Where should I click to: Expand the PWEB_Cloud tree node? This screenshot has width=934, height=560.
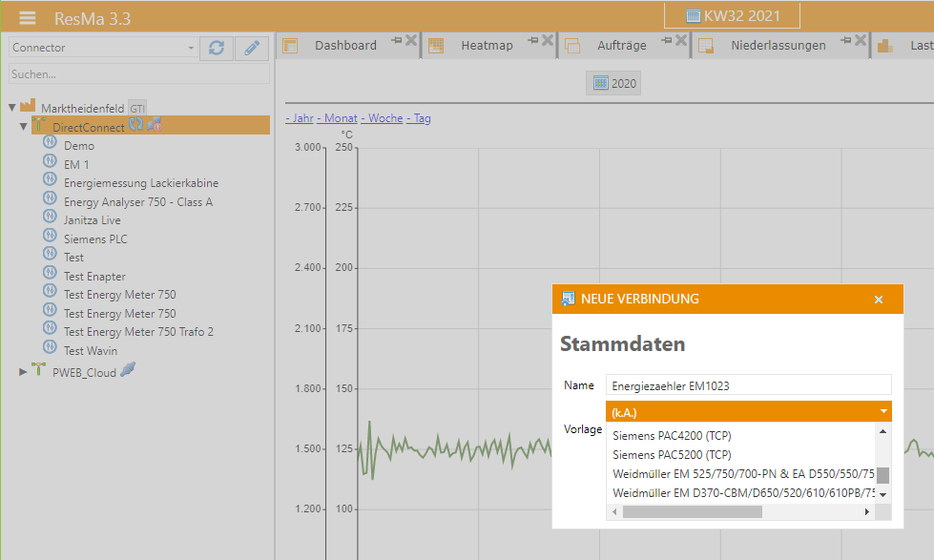pyautogui.click(x=24, y=372)
